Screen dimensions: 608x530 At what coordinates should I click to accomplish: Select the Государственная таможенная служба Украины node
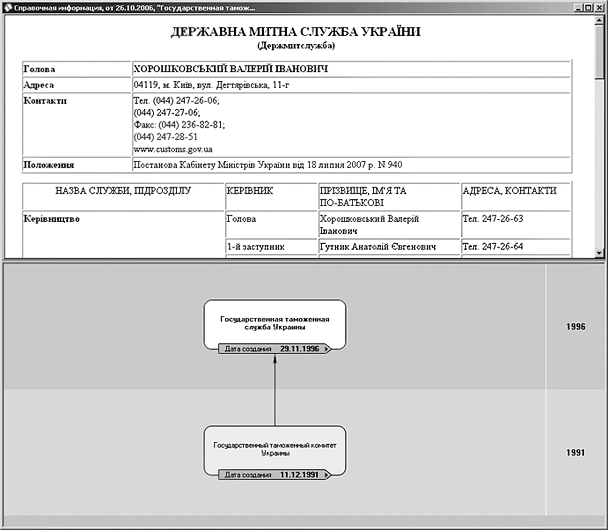point(275,325)
